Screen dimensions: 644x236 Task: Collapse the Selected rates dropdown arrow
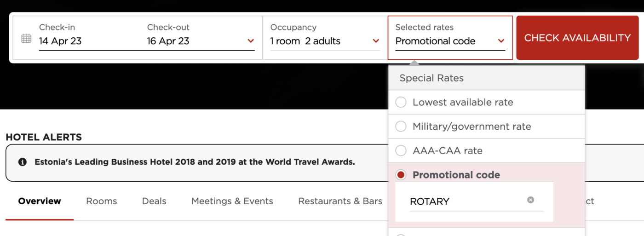(501, 41)
